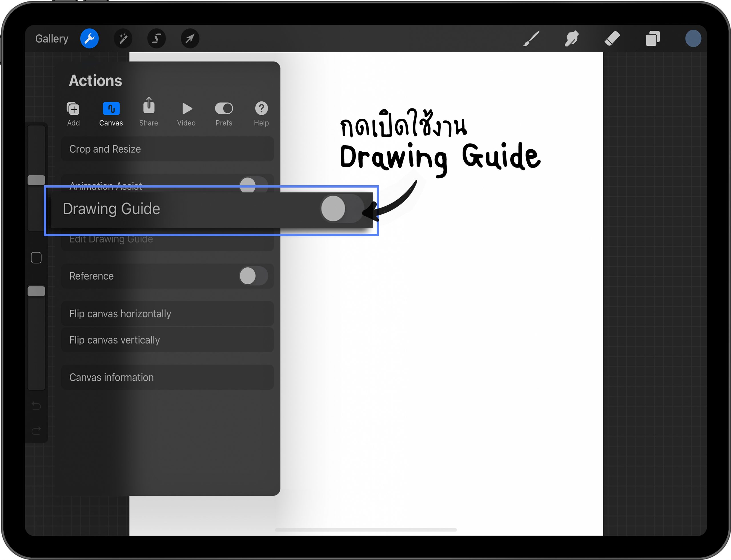Activate the Transform arrow tool

coord(190,39)
